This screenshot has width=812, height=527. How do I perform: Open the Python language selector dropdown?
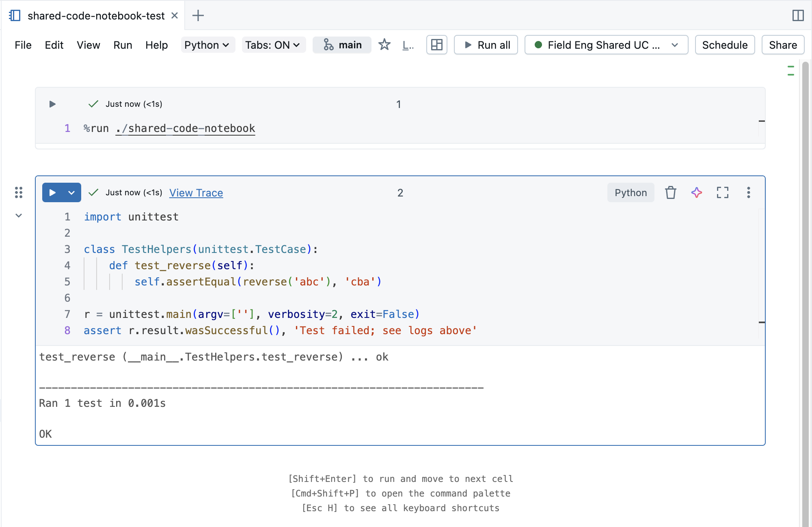(x=207, y=45)
